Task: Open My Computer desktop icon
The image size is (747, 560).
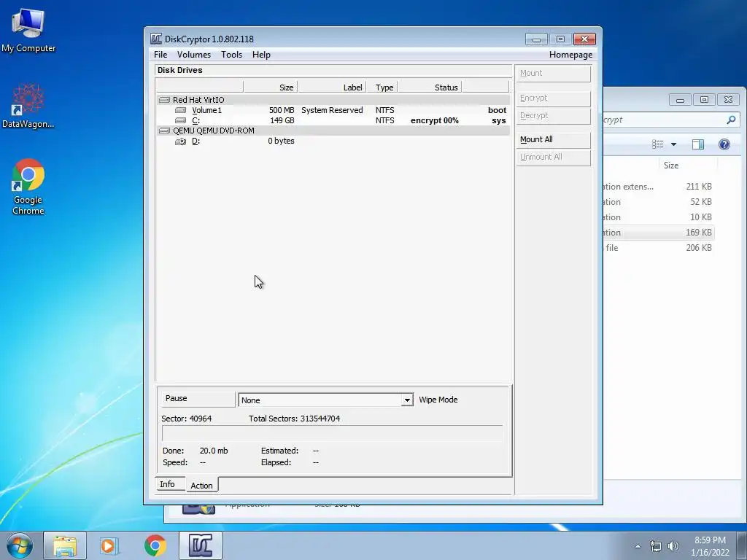Action: pos(28,29)
